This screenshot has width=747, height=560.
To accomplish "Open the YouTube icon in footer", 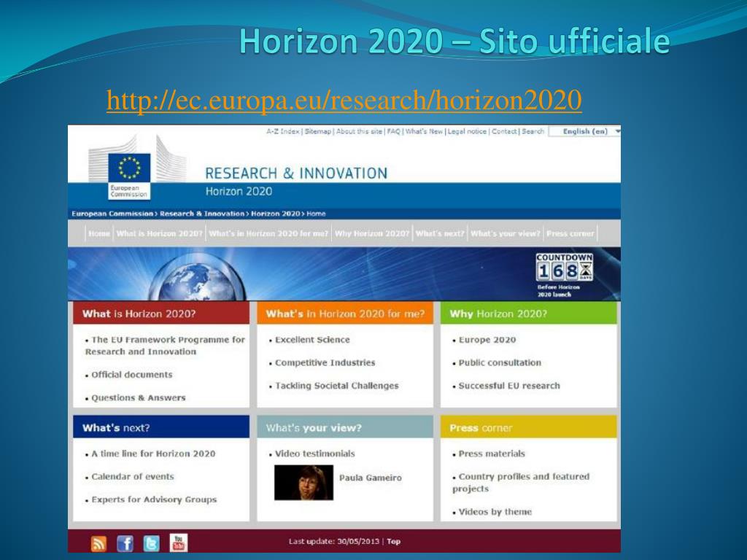I will (x=179, y=542).
